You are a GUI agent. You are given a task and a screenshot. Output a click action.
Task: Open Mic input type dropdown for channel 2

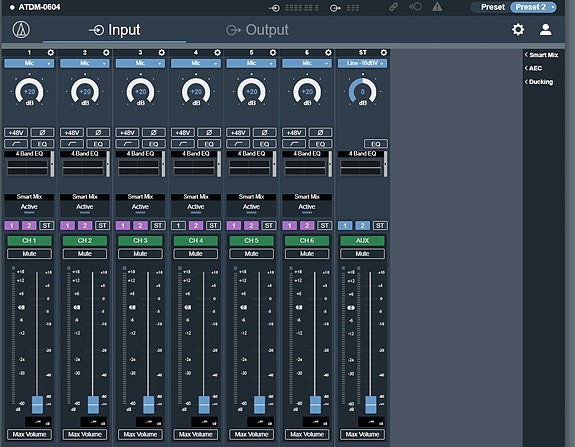[85, 63]
